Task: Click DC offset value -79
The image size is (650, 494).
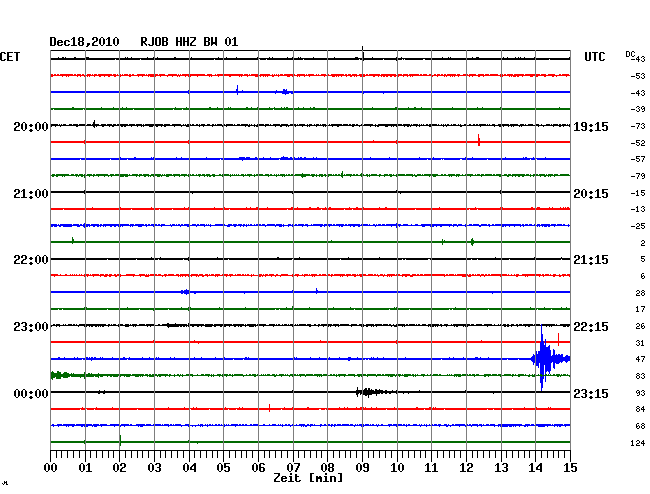Action: pyautogui.click(x=638, y=176)
